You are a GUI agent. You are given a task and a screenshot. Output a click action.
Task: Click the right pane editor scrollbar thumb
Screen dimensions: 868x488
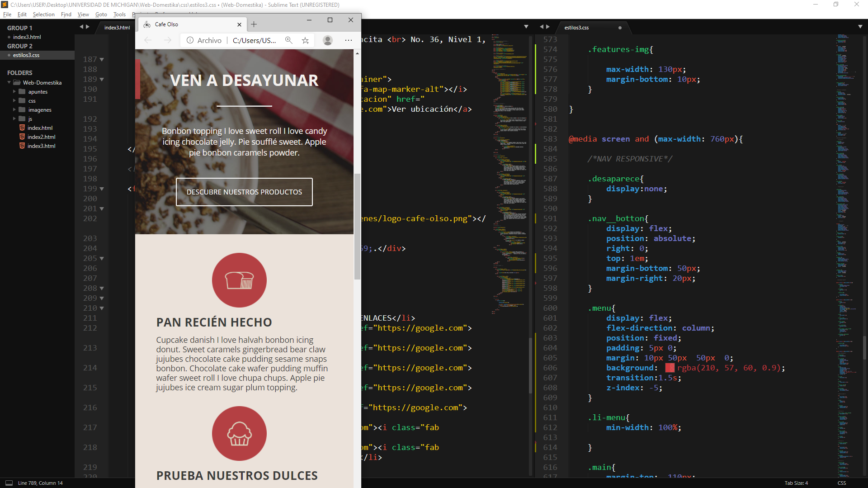pyautogui.click(x=864, y=347)
